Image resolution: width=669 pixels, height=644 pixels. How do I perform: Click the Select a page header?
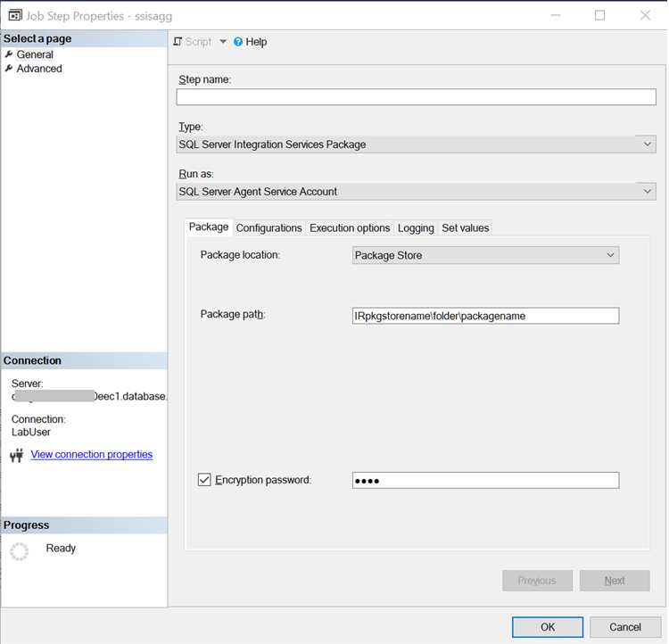click(x=85, y=39)
